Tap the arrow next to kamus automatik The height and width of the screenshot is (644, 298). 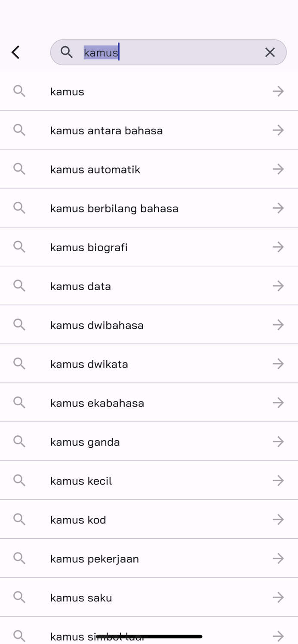[278, 169]
